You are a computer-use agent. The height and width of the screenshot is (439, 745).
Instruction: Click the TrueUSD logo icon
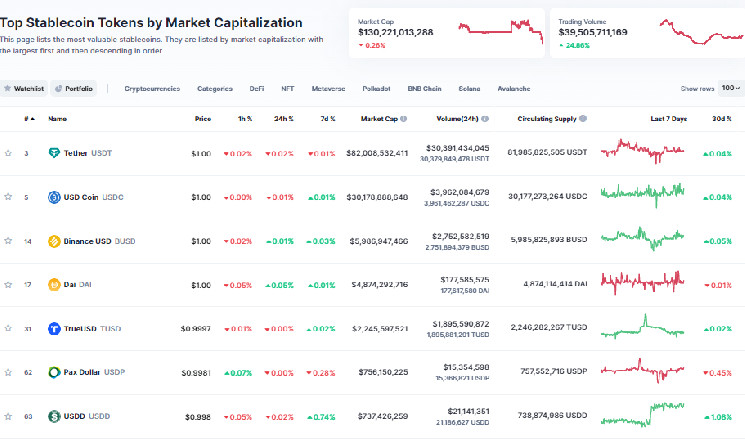click(54, 329)
